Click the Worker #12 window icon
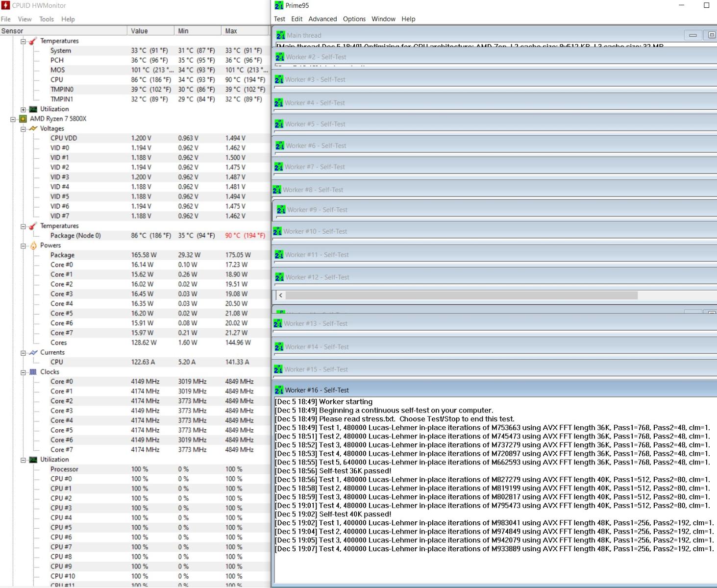 coord(279,277)
